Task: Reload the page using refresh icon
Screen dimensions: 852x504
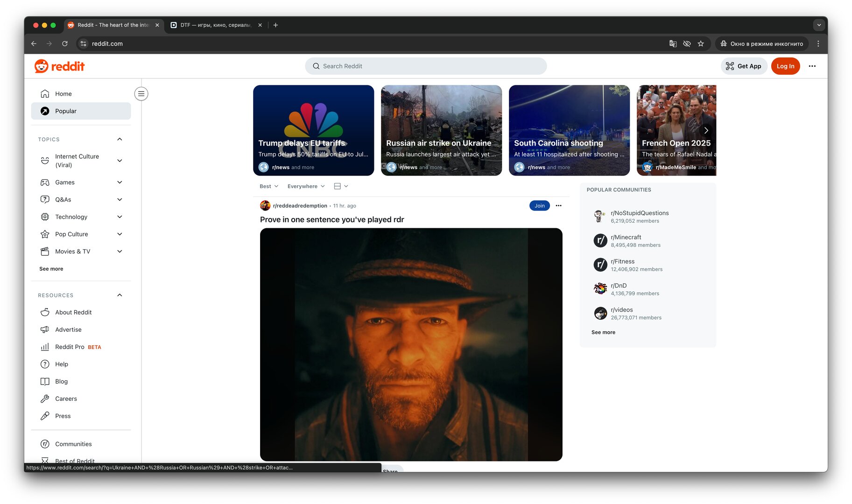Action: coord(65,44)
